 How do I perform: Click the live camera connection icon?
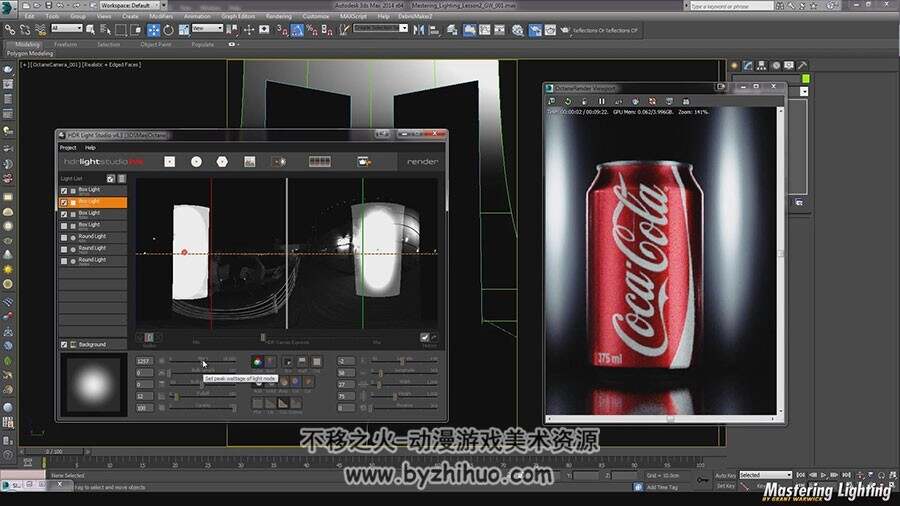click(364, 162)
